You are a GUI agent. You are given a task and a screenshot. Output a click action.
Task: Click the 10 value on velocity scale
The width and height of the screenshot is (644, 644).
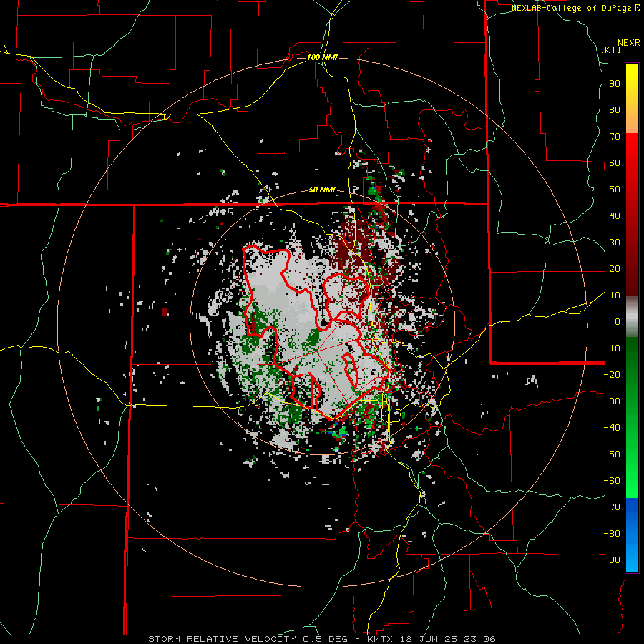615,296
